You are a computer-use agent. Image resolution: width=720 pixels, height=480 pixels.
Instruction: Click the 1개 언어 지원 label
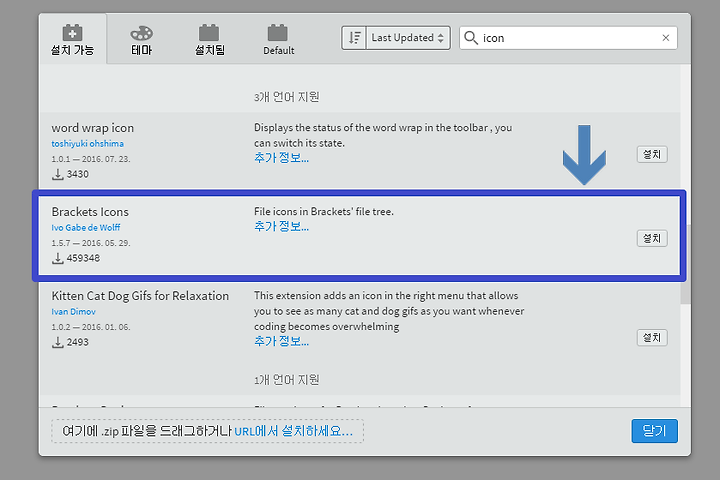pyautogui.click(x=287, y=380)
